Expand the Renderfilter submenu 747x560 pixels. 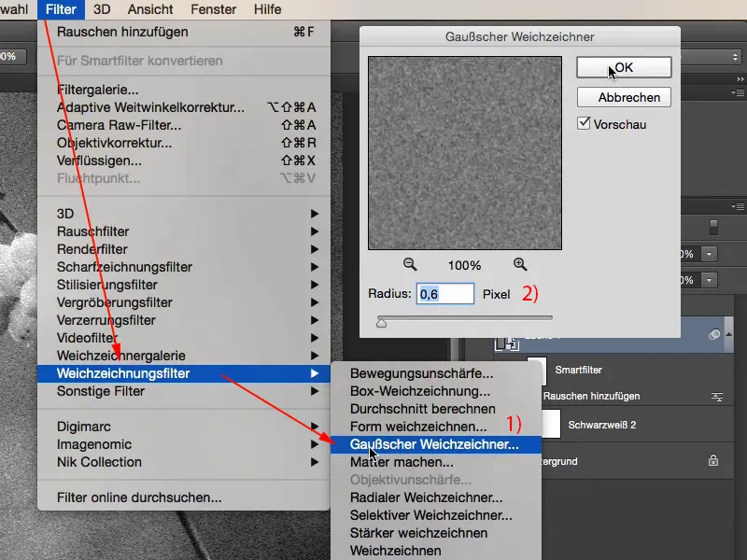183,249
